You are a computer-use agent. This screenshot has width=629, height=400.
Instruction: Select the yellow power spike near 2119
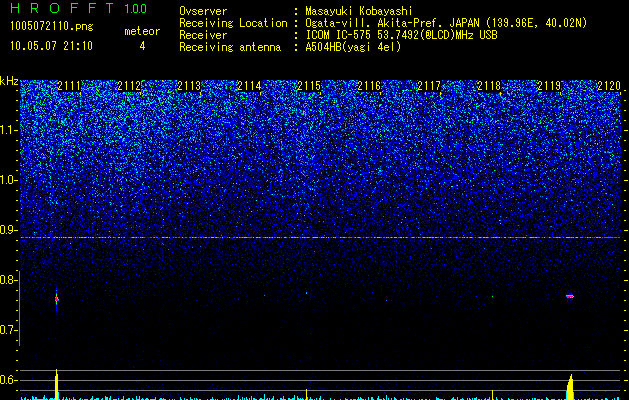click(x=570, y=387)
